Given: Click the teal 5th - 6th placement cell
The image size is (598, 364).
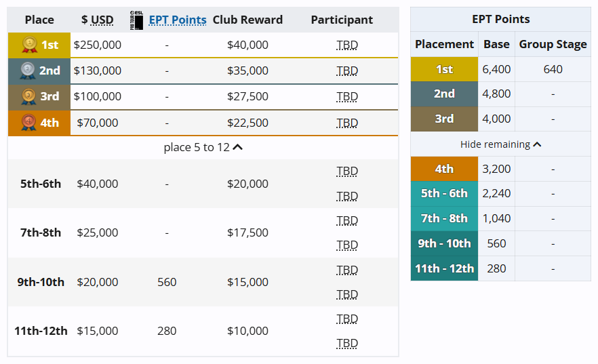Looking at the screenshot, I should pyautogui.click(x=444, y=193).
